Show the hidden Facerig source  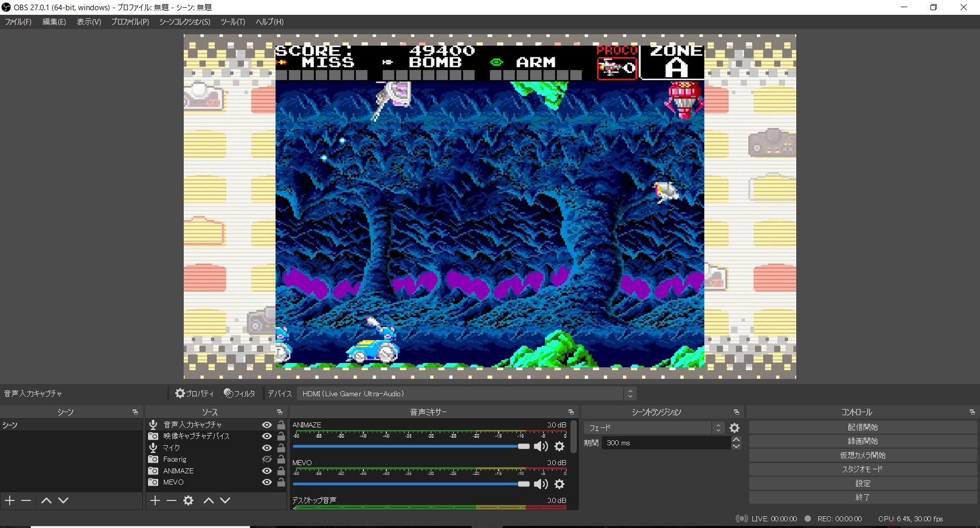click(x=266, y=459)
